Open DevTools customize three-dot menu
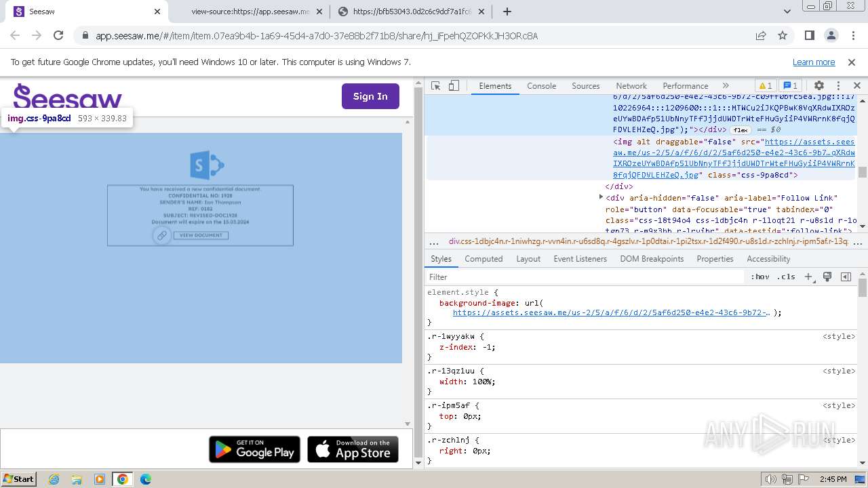This screenshot has height=488, width=868. [x=839, y=86]
